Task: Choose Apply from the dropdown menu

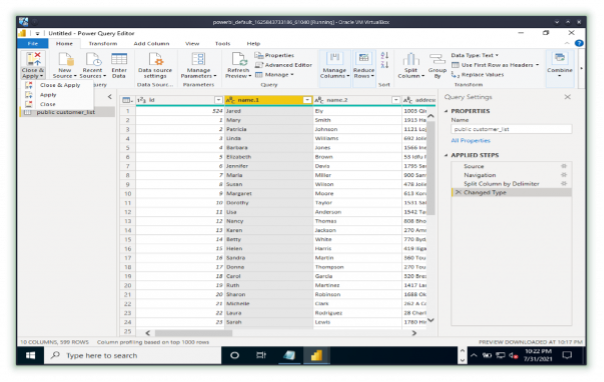Action: coord(57,95)
